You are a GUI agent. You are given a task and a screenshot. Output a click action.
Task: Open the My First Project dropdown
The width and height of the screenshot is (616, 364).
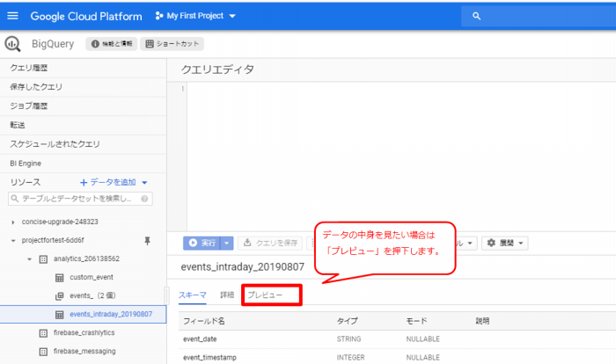[195, 16]
